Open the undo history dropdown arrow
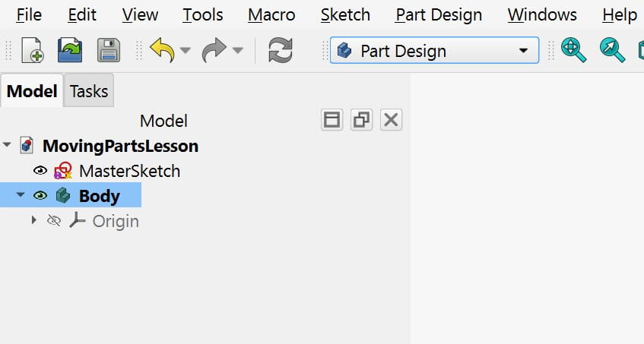Image resolution: width=644 pixels, height=344 pixels. (x=186, y=51)
